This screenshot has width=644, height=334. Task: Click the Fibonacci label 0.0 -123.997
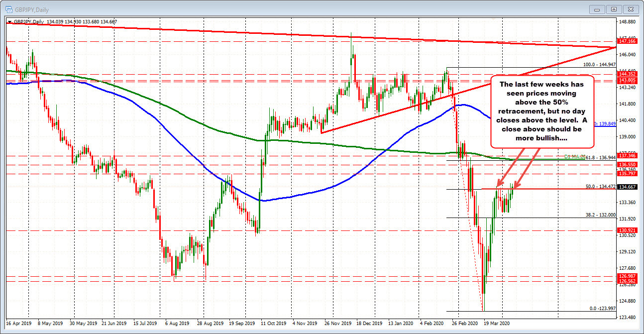pos(602,308)
